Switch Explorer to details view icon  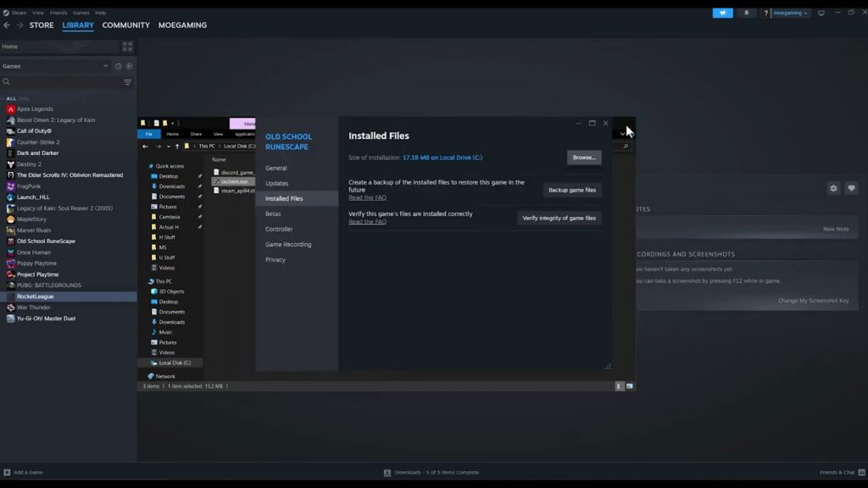coord(619,386)
